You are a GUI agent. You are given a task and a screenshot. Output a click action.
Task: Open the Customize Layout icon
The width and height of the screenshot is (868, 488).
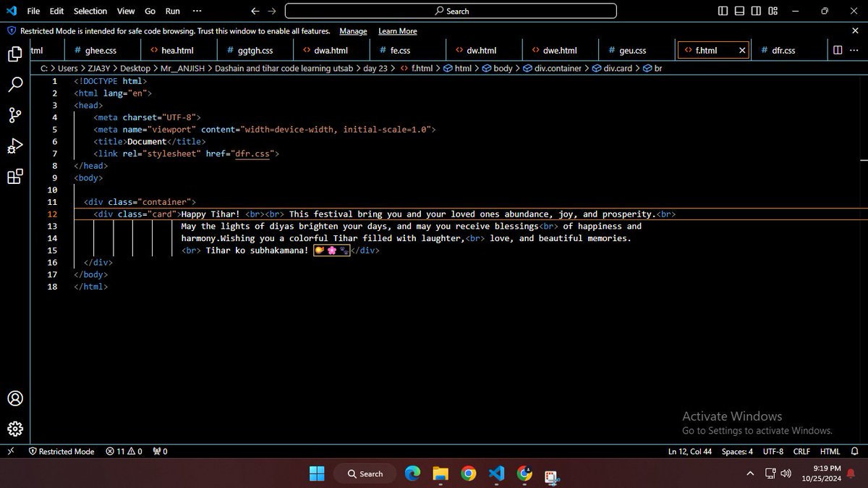(773, 11)
